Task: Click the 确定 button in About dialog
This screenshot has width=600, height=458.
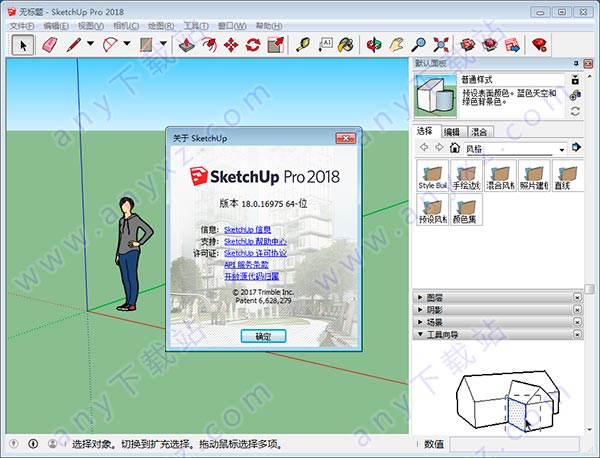Action: point(263,336)
